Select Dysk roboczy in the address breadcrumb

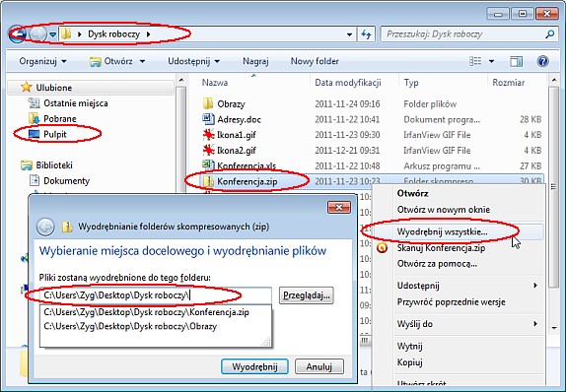click(113, 34)
